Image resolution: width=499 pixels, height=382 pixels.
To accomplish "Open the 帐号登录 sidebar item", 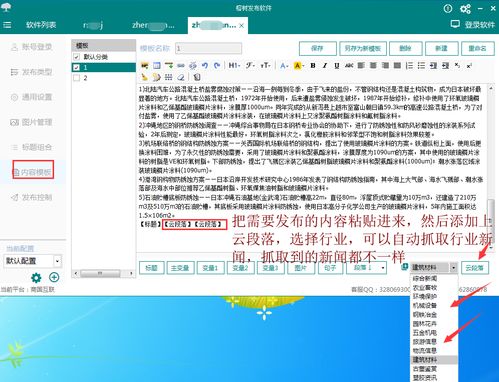I will (x=32, y=47).
